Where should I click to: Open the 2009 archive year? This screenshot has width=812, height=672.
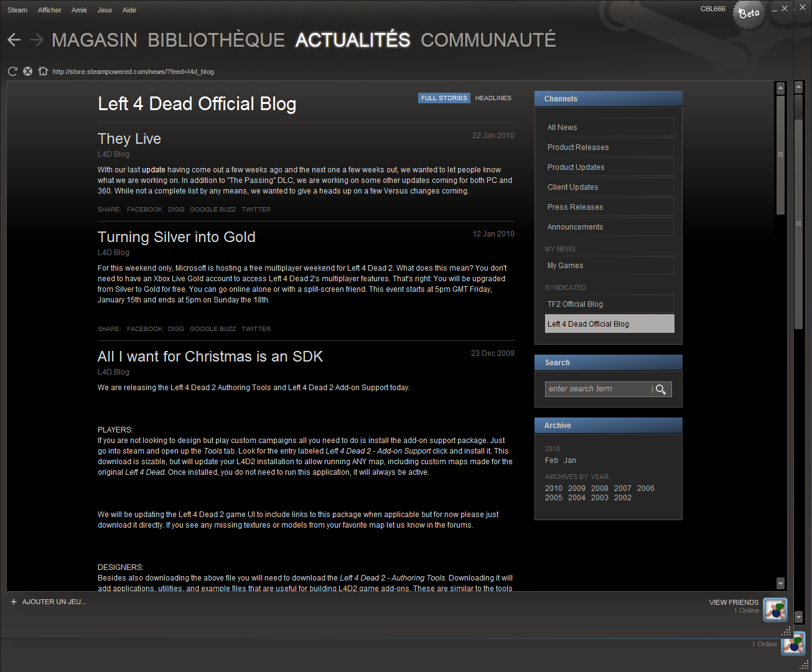pyautogui.click(x=577, y=488)
